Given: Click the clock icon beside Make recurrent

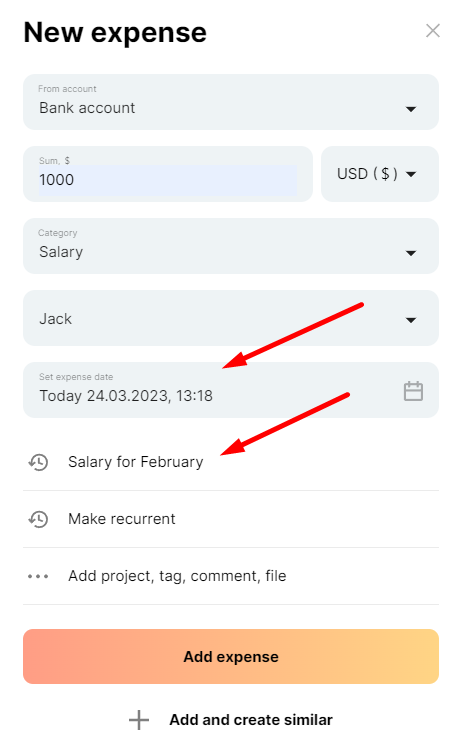Looking at the screenshot, I should (x=38, y=519).
